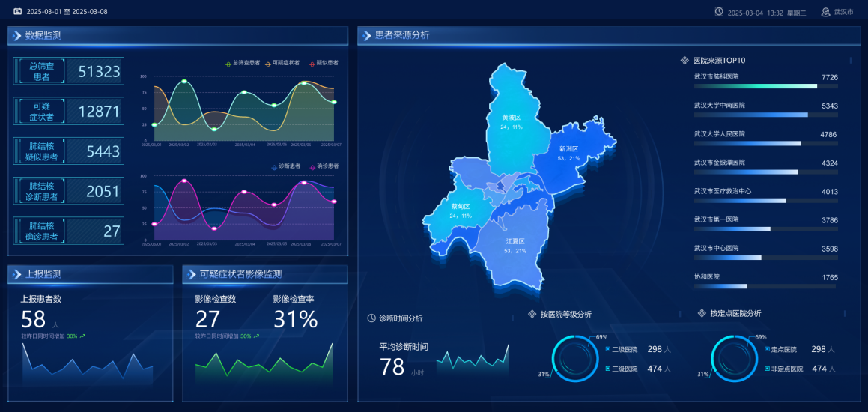Open the 2025-03-01 至 2025-03-08 date range picker

[x=67, y=12]
